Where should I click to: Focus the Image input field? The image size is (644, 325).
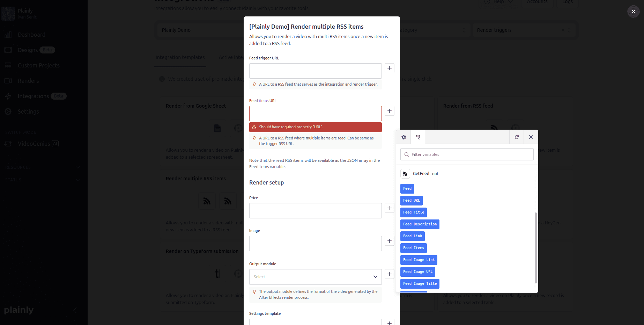point(315,244)
